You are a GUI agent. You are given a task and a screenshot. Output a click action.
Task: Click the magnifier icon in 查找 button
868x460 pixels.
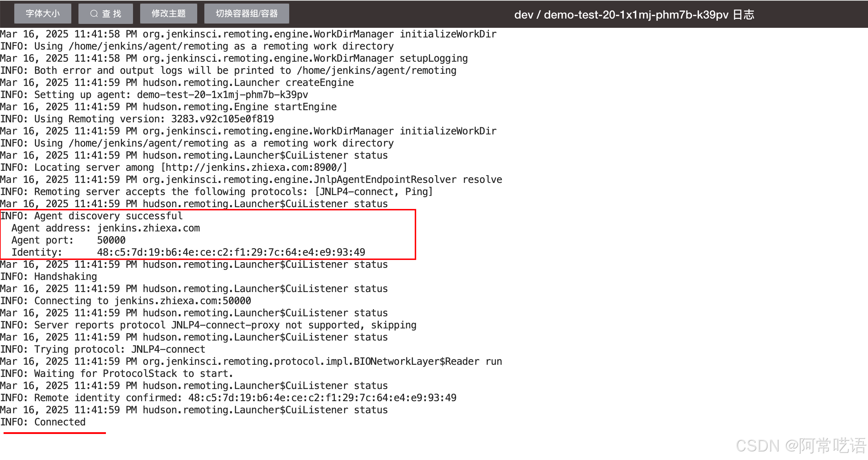coord(94,14)
